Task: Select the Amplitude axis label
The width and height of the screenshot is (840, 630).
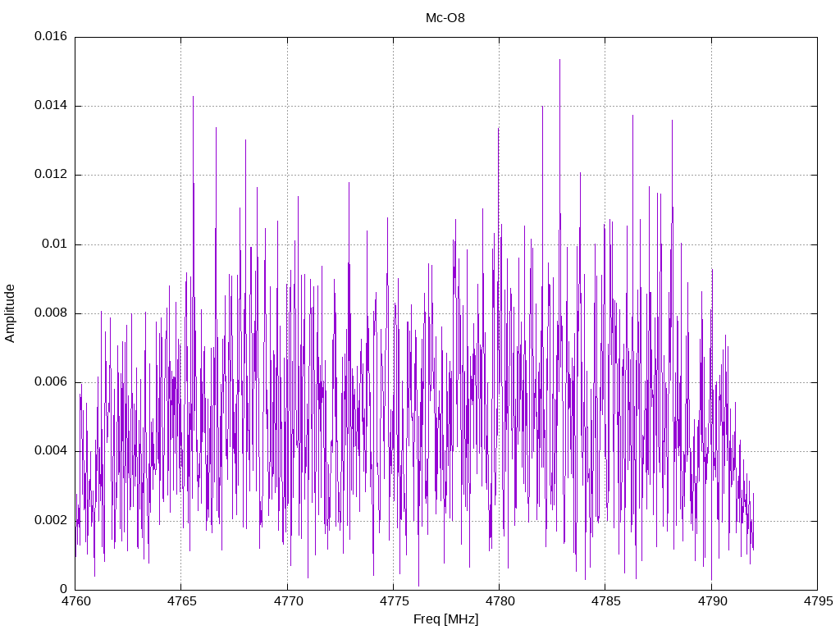Action: pos(10,313)
